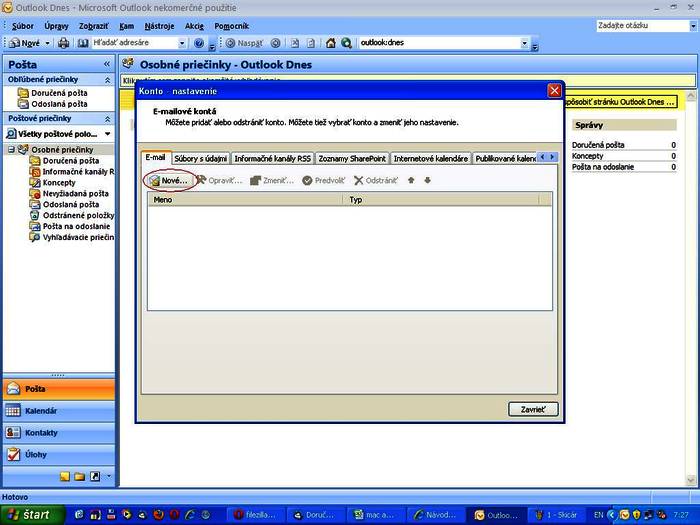Click the Nové account button in dialog
The height and width of the screenshot is (525, 700).
[169, 181]
